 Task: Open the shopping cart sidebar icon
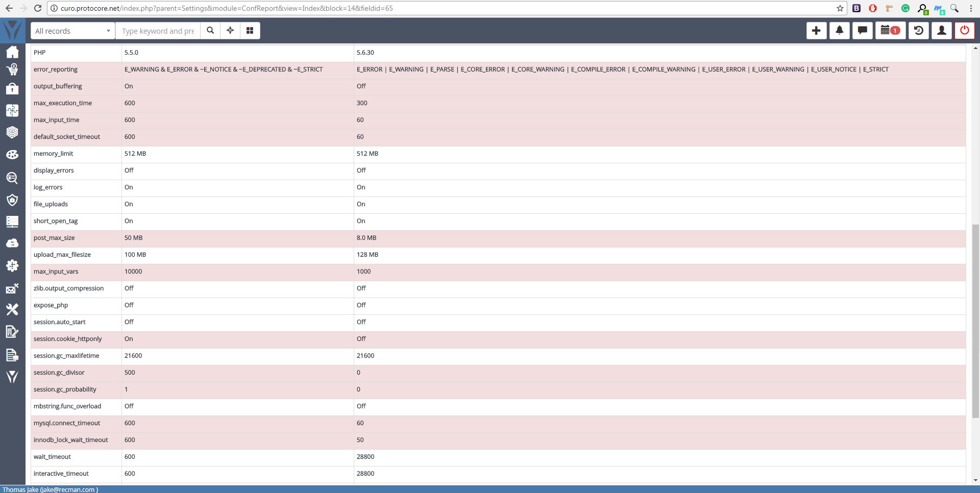tap(12, 69)
